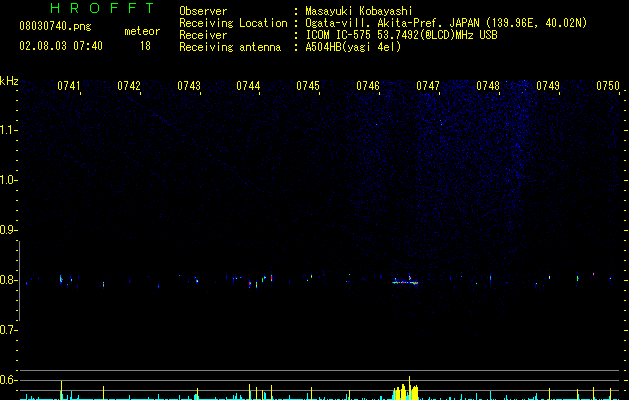Click the HROFFT title text
This screenshot has height=400, width=629.
[x=102, y=8]
